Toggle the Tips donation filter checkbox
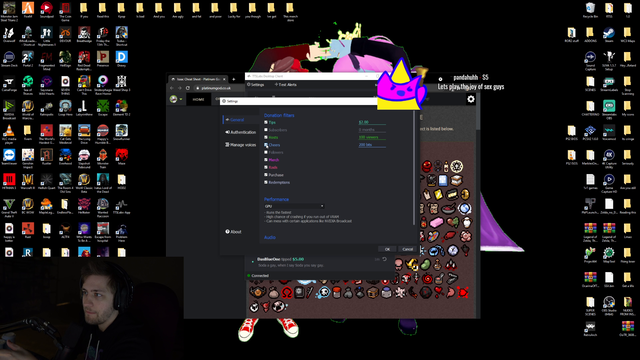 [266, 122]
